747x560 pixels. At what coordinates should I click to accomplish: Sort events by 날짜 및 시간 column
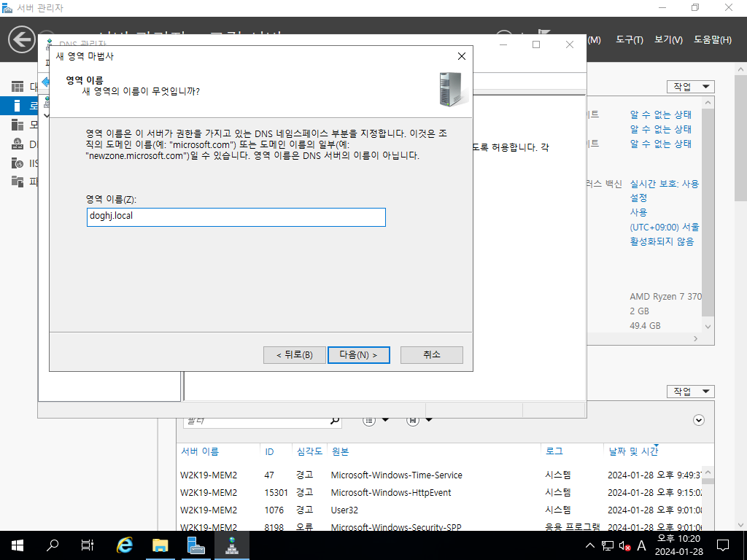pyautogui.click(x=633, y=451)
